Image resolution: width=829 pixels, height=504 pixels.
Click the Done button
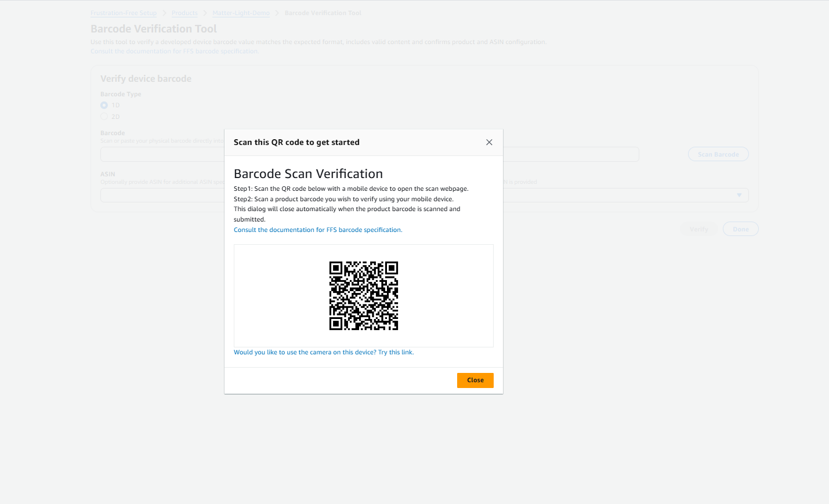(x=740, y=229)
